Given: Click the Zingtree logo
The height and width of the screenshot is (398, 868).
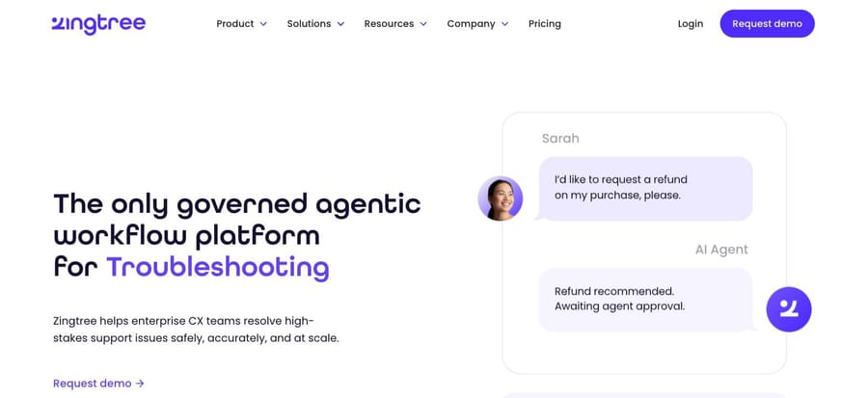Looking at the screenshot, I should pyautogui.click(x=98, y=24).
